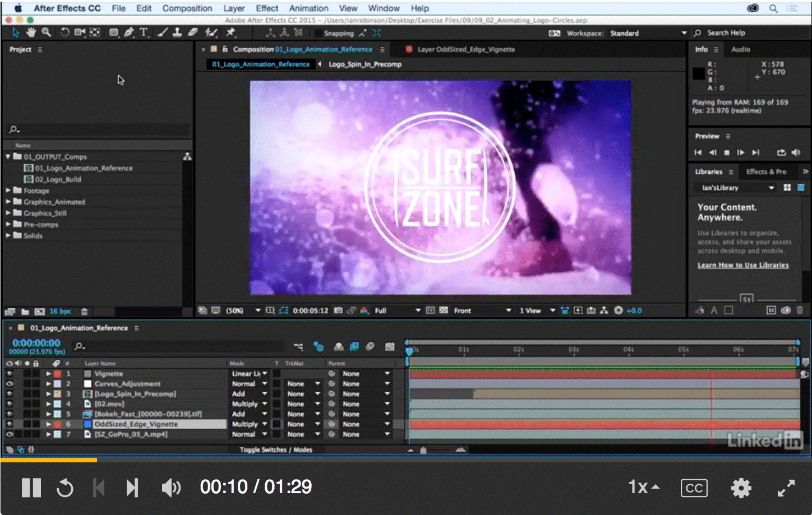The image size is (812, 515).
Task: Open blend mode dropdown for Vignette layer
Action: pyautogui.click(x=250, y=374)
